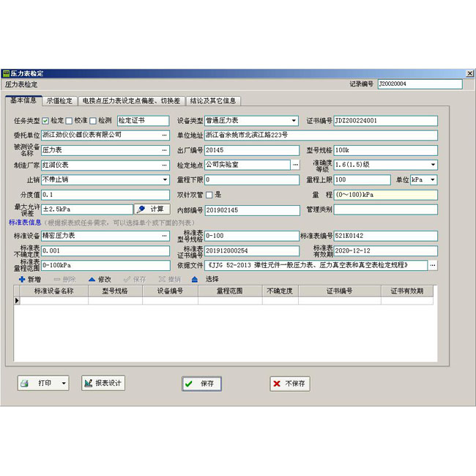
Task: Click the printer icon on 打印 button
Action: tap(24, 383)
